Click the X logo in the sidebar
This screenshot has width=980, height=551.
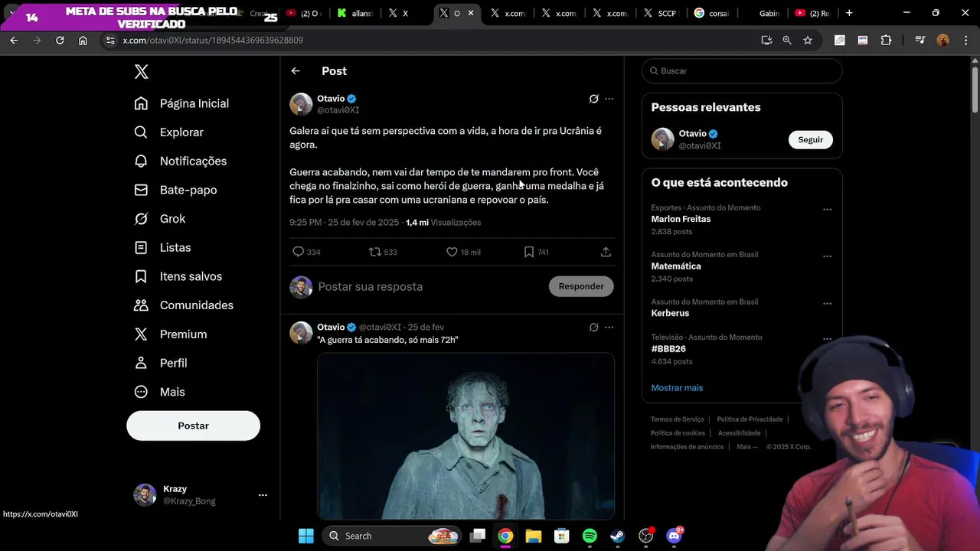(141, 72)
